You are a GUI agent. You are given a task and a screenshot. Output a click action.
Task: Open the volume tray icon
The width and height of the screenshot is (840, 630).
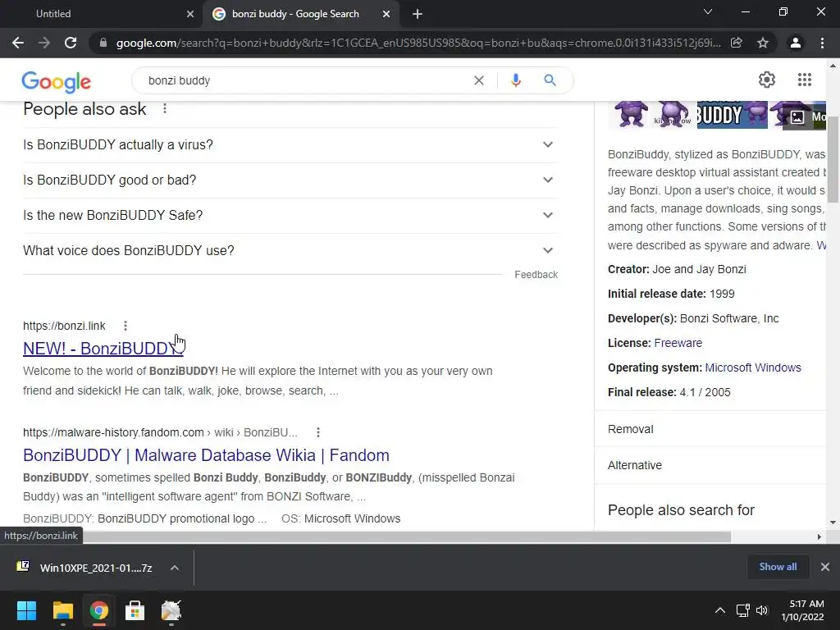(762, 610)
